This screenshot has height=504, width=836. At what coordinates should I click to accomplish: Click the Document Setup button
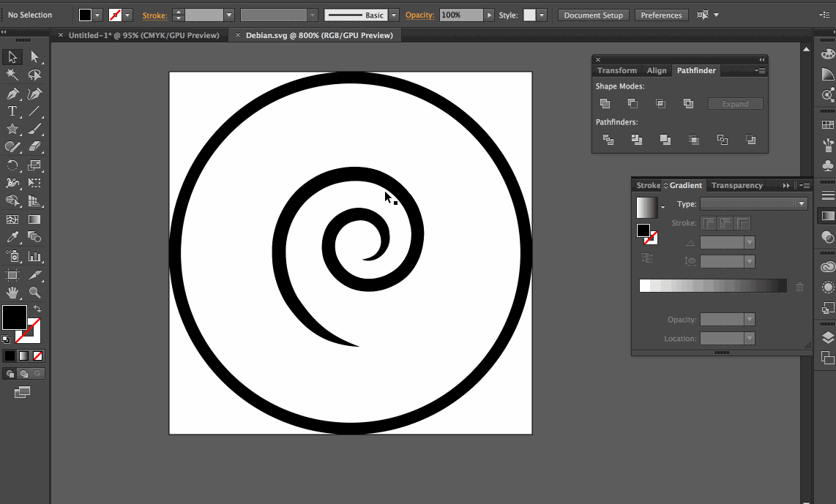[x=593, y=15]
